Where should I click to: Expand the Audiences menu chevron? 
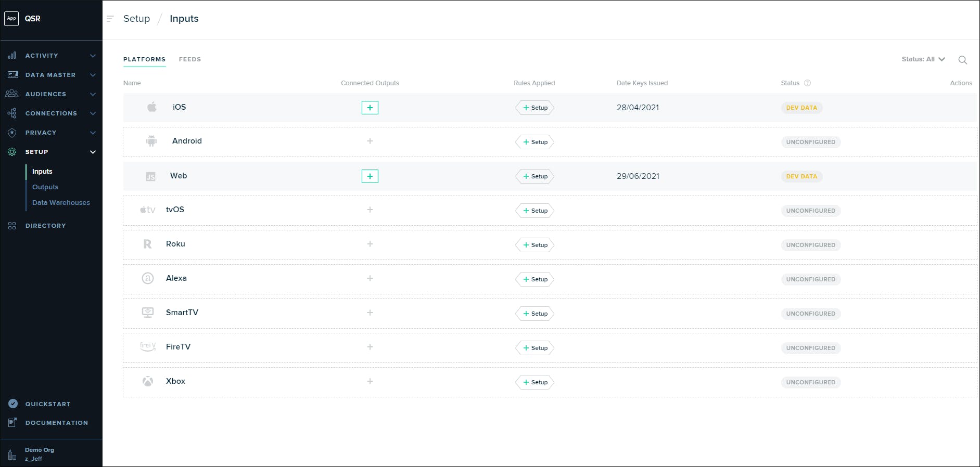(93, 94)
